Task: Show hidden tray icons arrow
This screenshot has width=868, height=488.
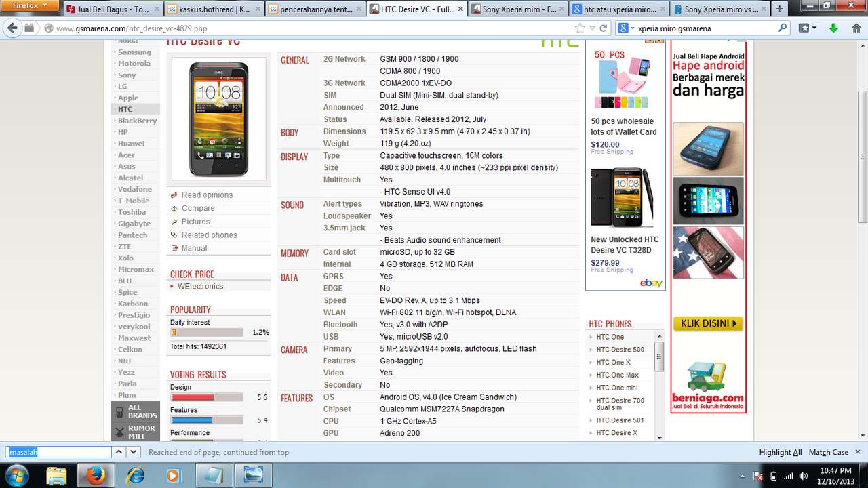Action: [x=744, y=476]
